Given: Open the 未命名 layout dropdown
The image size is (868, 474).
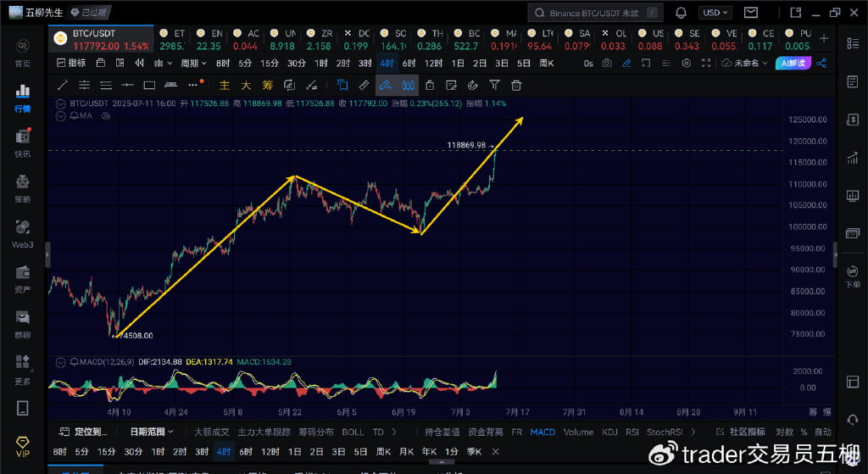Looking at the screenshot, I should [x=745, y=63].
